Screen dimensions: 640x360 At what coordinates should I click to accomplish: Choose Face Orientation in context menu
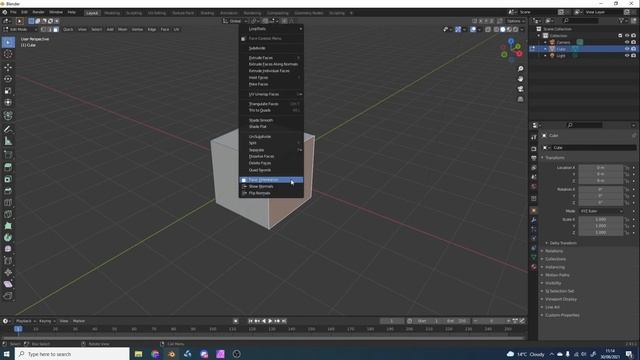click(x=271, y=180)
